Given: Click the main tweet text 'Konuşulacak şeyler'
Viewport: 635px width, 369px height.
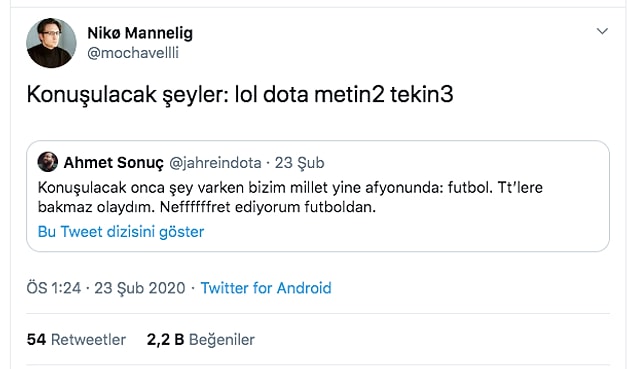Looking at the screenshot, I should point(125,95).
